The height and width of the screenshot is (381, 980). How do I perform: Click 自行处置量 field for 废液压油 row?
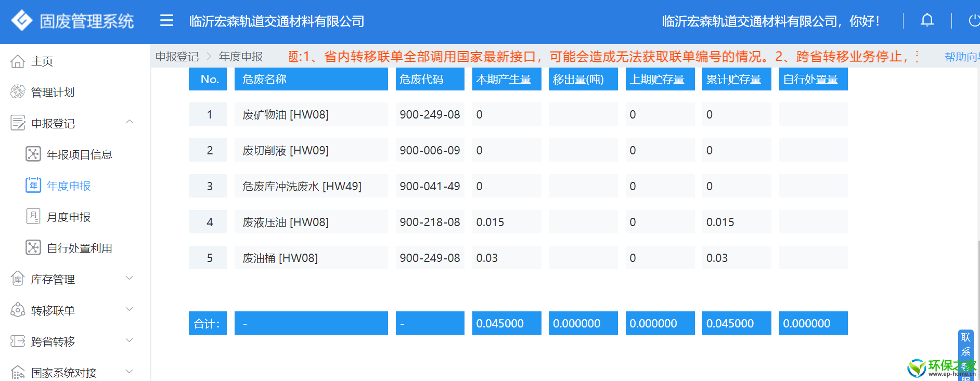point(813,222)
